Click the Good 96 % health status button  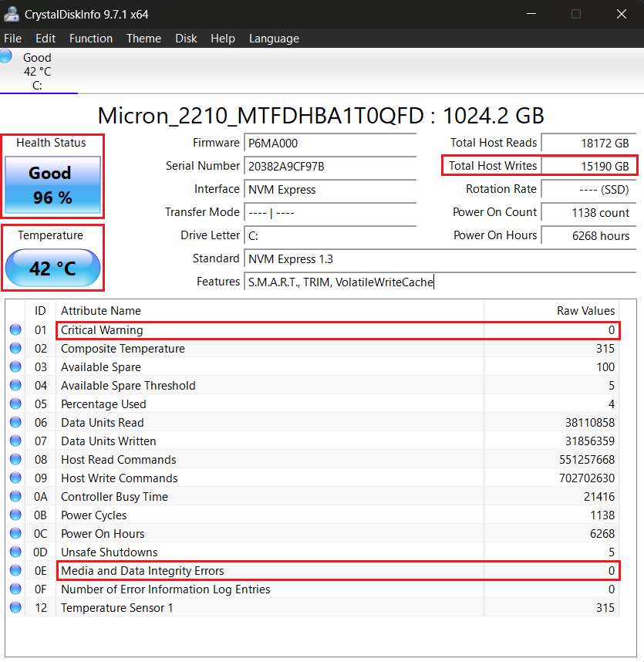[x=52, y=185]
